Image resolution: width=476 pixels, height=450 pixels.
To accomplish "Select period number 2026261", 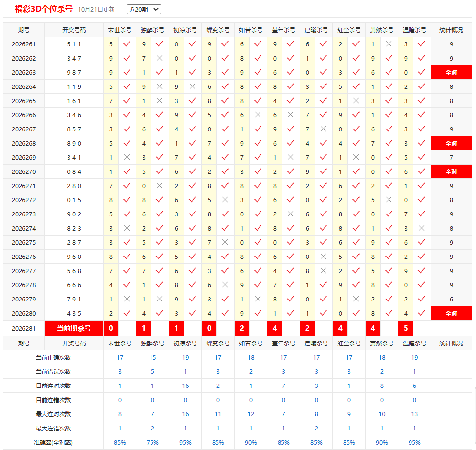I will [23, 44].
